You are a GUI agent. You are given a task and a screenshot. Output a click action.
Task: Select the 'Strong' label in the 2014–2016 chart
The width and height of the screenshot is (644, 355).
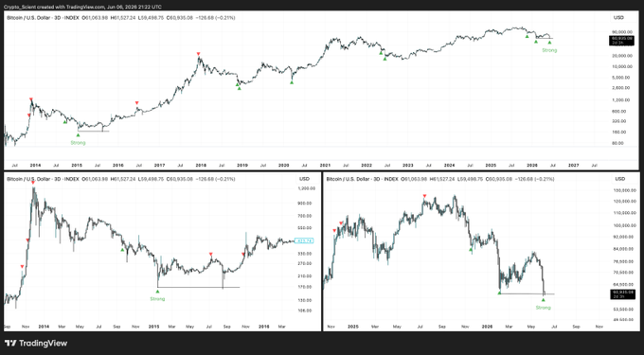click(157, 299)
